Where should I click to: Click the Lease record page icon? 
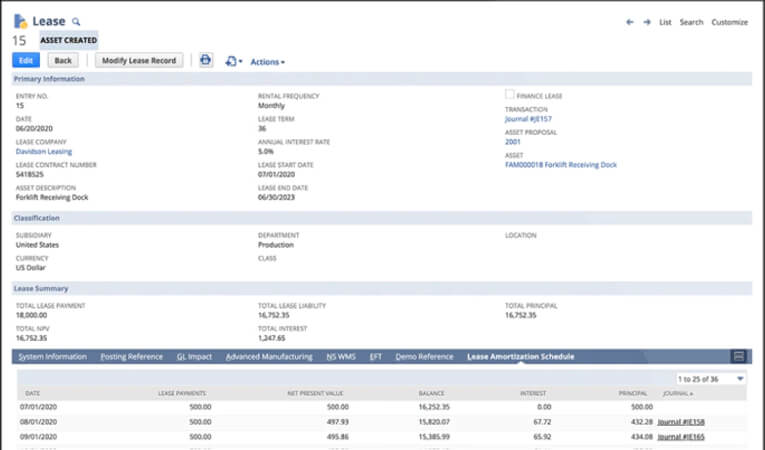pyautogui.click(x=19, y=21)
